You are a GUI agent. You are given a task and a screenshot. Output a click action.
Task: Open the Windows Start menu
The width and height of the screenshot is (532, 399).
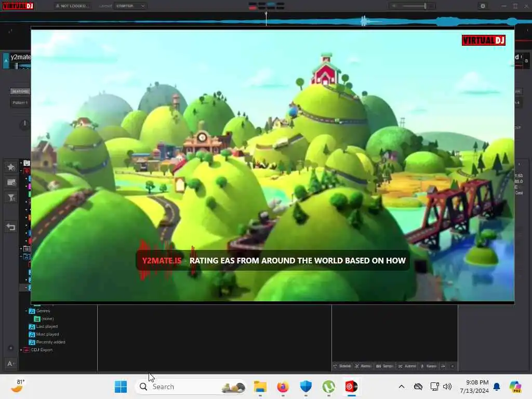pos(121,387)
